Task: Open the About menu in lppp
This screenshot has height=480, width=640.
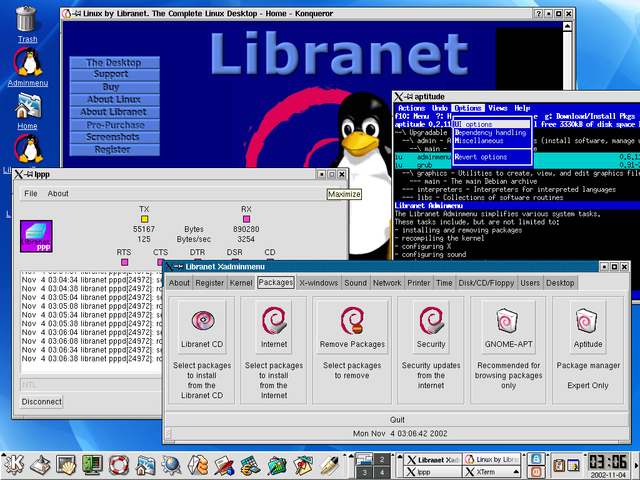Action: (x=58, y=193)
